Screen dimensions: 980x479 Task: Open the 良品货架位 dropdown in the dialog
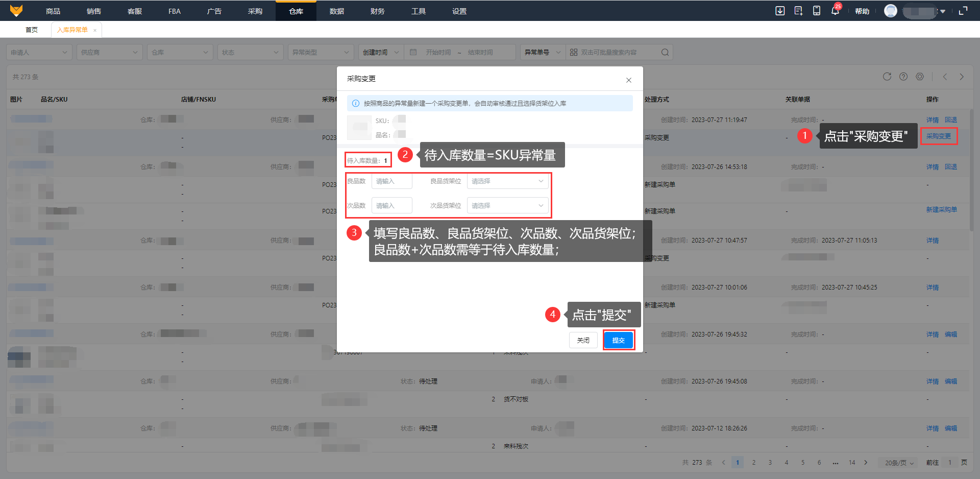click(508, 181)
